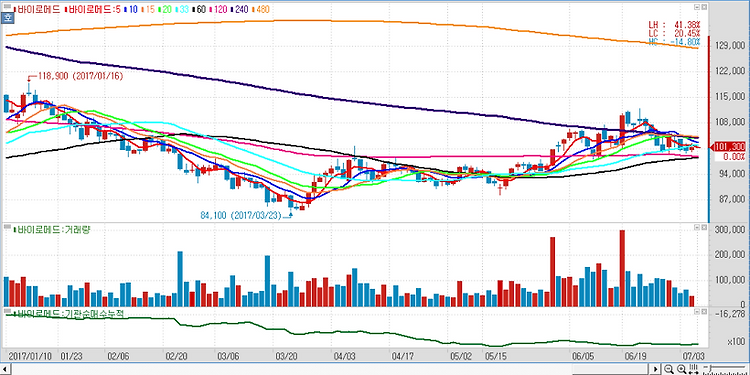Image resolution: width=750 pixels, height=375 pixels.
Task: Select the 5-day moving average legend
Action: pyautogui.click(x=93, y=9)
